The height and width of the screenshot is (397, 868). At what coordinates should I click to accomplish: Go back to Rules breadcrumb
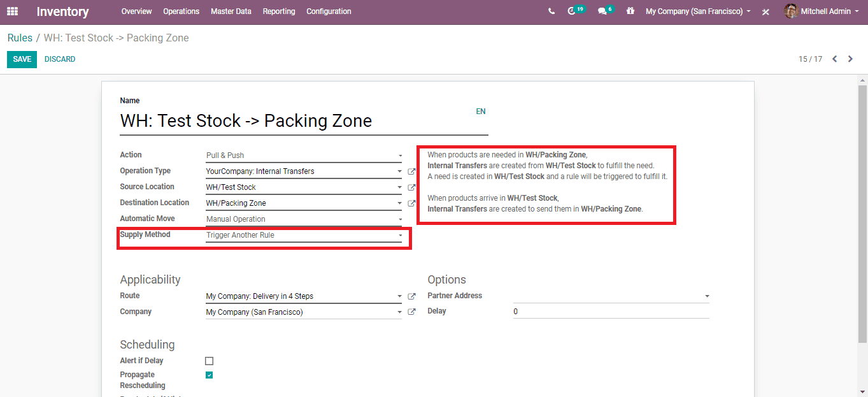[20, 38]
